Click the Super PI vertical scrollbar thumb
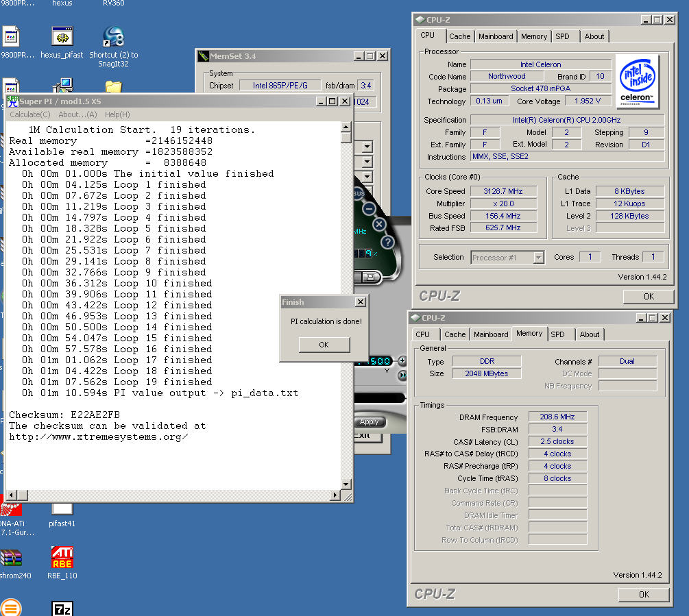689x616 pixels. click(346, 138)
